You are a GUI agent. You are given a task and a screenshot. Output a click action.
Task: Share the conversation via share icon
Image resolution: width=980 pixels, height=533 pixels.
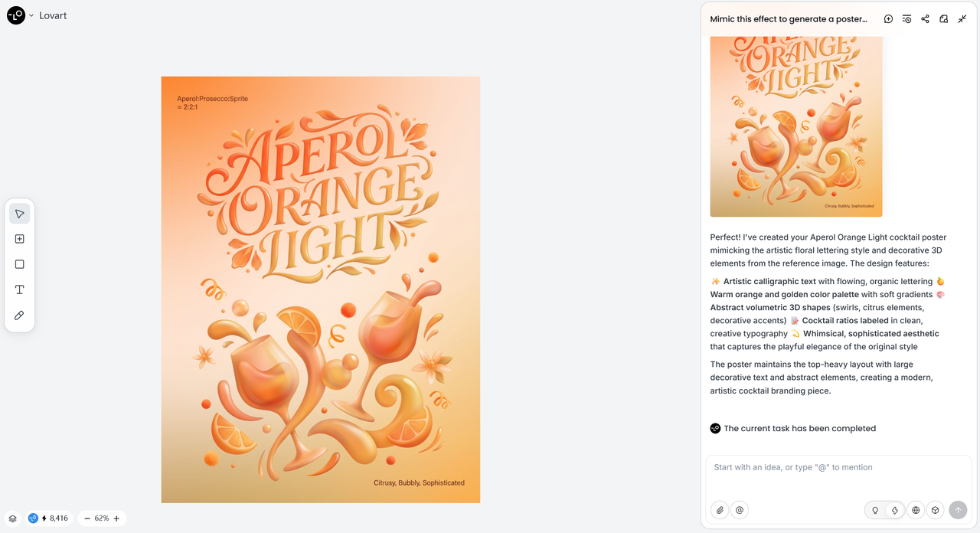click(925, 19)
